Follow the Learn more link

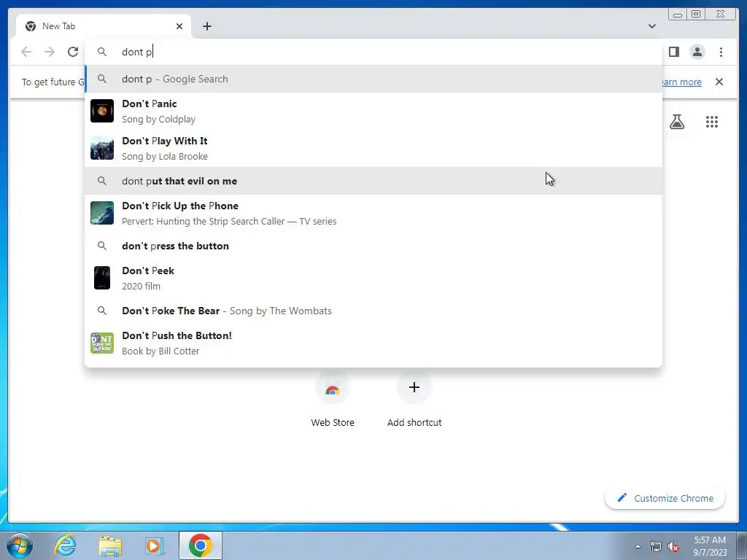(681, 82)
